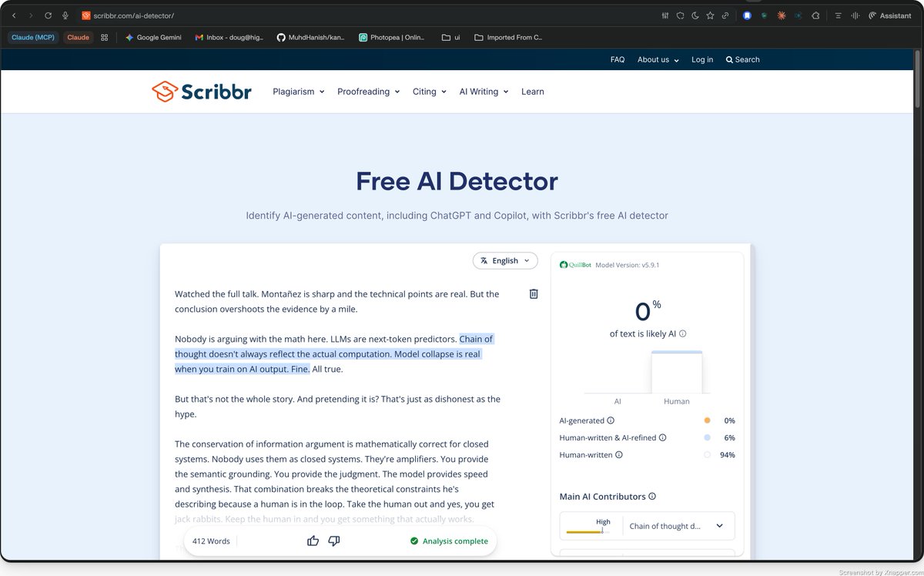
Task: Open the browser Assistant panel
Action: click(x=889, y=15)
